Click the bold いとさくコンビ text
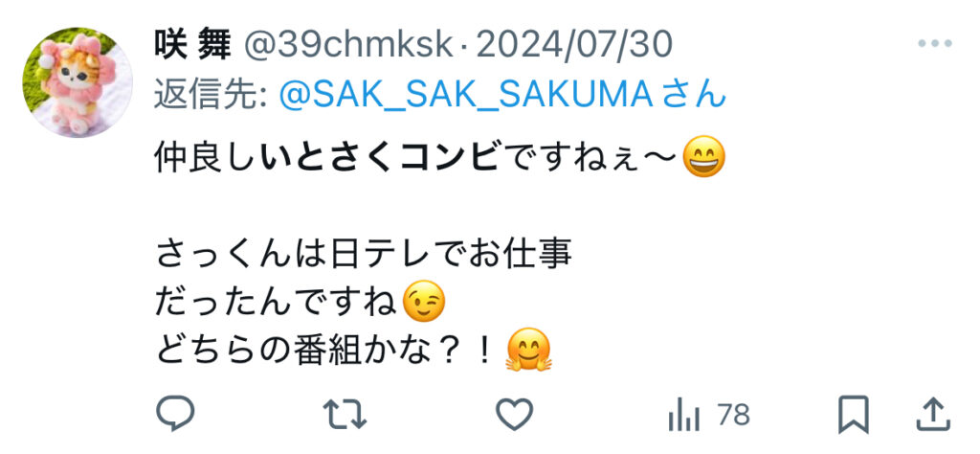This screenshot has height=454, width=980. coord(381,159)
